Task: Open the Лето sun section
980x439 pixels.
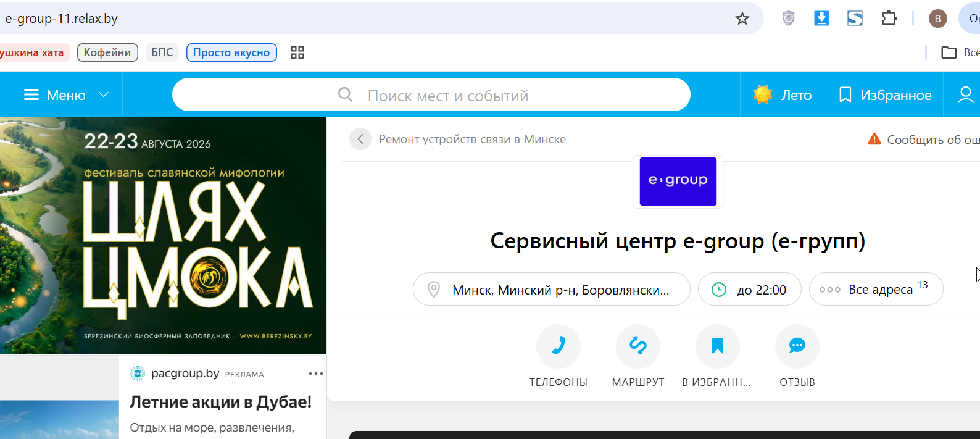Action: click(781, 95)
